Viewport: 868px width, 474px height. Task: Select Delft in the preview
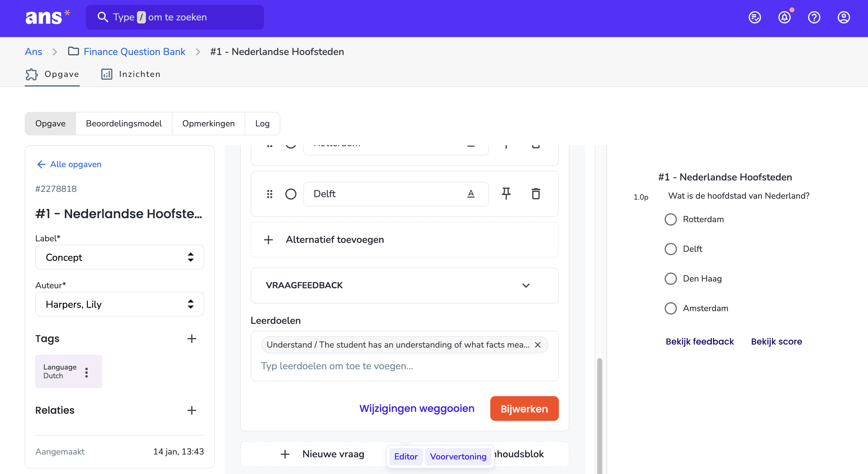click(x=670, y=249)
